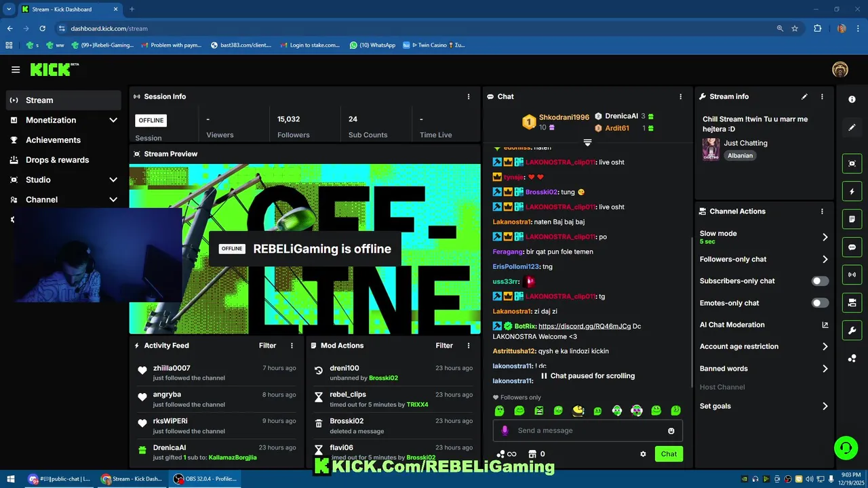Open the WhatsApp bookmark
The image size is (868, 488).
[372, 45]
